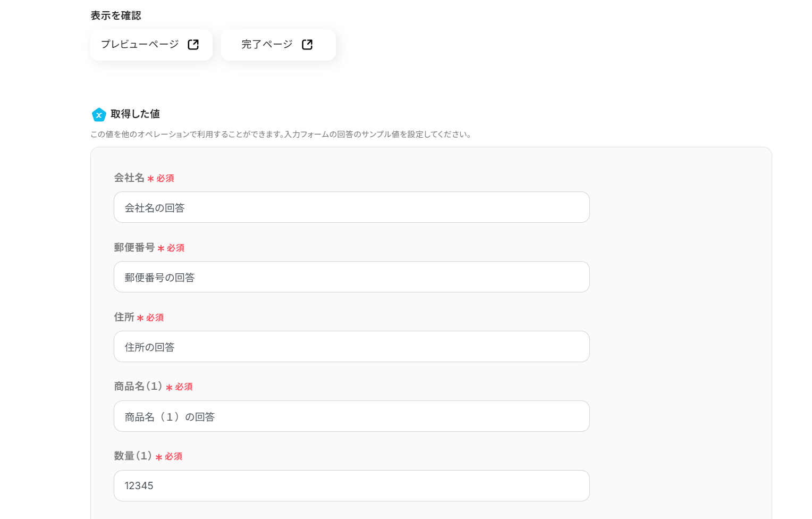Click the 必須 marker next to 数量(1)
The image size is (812, 519).
(x=169, y=456)
